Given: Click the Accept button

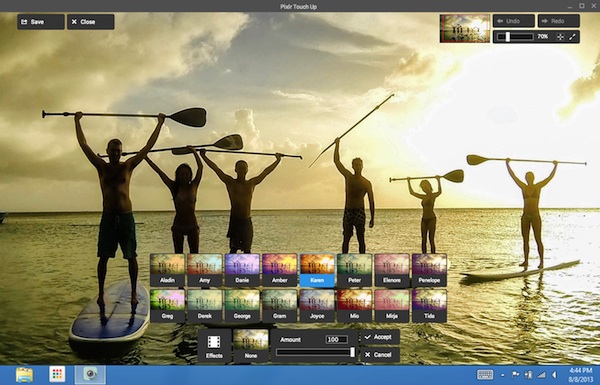Looking at the screenshot, I should 380,337.
